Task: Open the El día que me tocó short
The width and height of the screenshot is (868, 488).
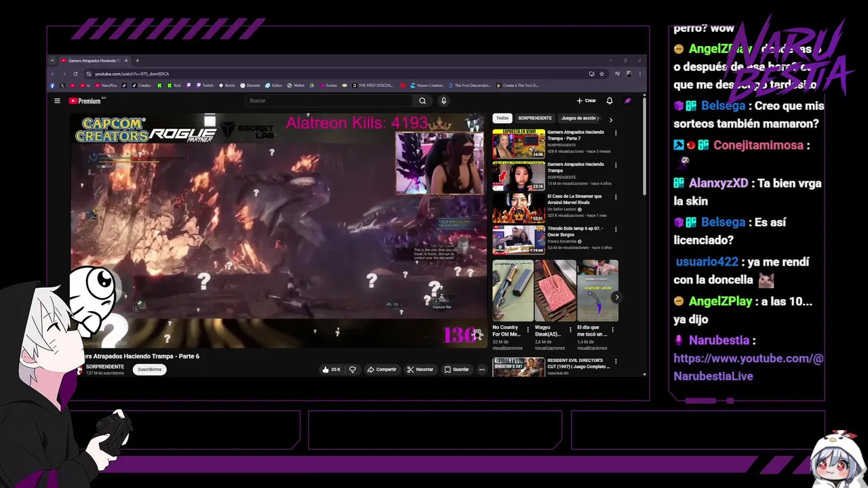Action: pyautogui.click(x=597, y=291)
